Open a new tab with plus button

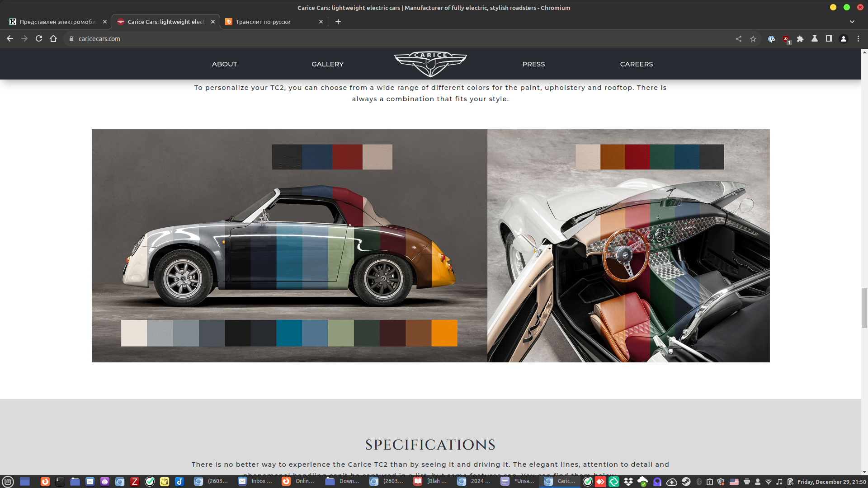pyautogui.click(x=338, y=22)
